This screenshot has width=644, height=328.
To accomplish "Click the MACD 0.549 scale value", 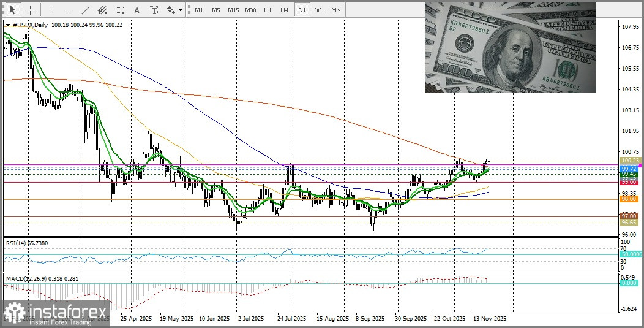I will click(629, 277).
